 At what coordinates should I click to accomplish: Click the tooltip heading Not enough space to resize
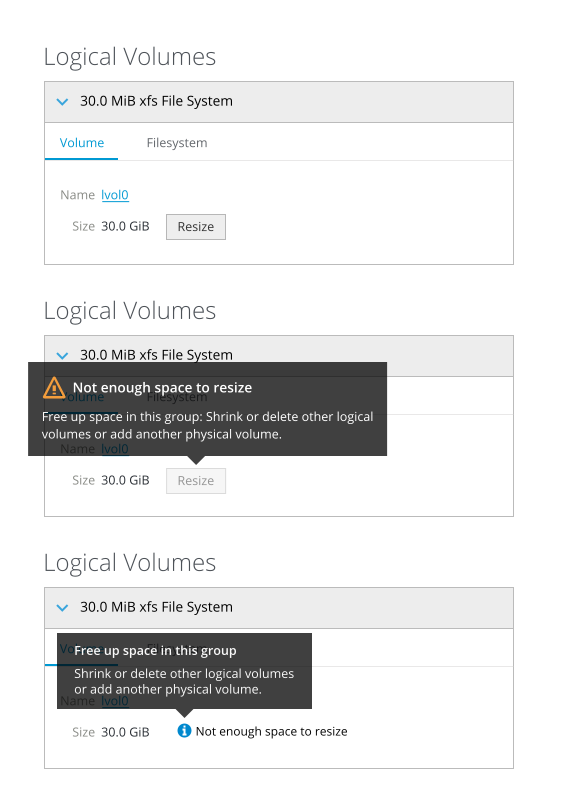(x=162, y=387)
